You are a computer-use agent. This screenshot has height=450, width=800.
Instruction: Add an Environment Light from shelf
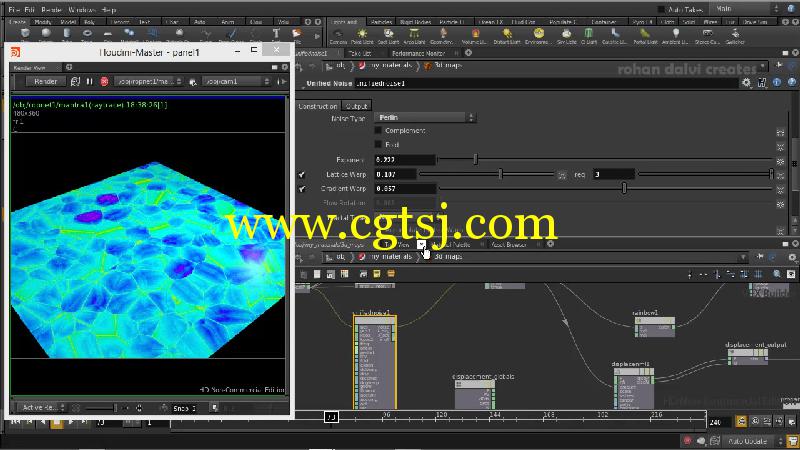(537, 36)
